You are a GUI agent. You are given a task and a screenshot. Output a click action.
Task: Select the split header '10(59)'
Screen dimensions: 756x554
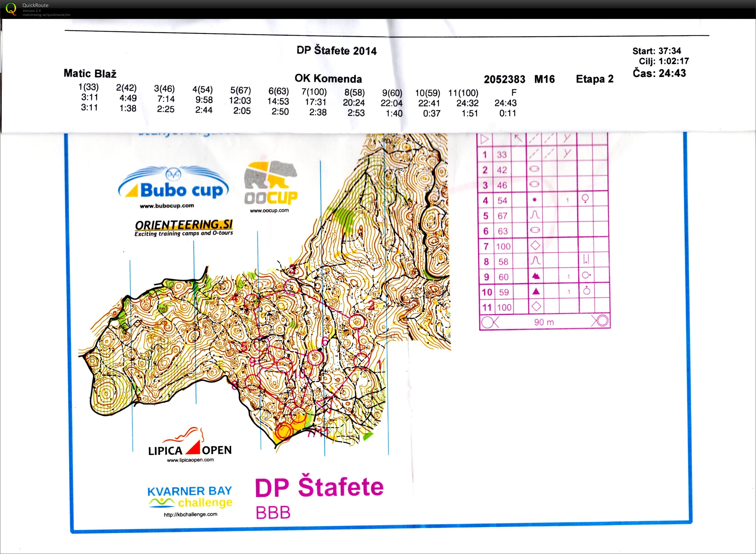(x=428, y=93)
